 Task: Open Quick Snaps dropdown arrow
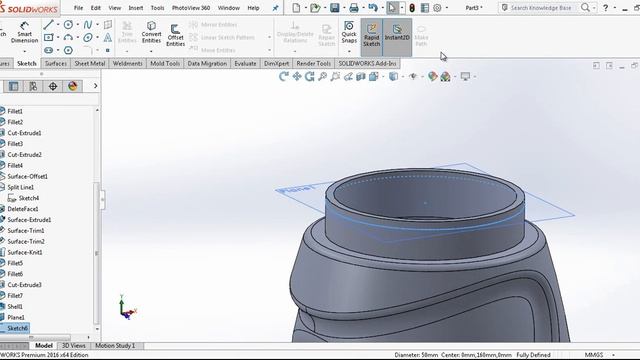coord(349,51)
